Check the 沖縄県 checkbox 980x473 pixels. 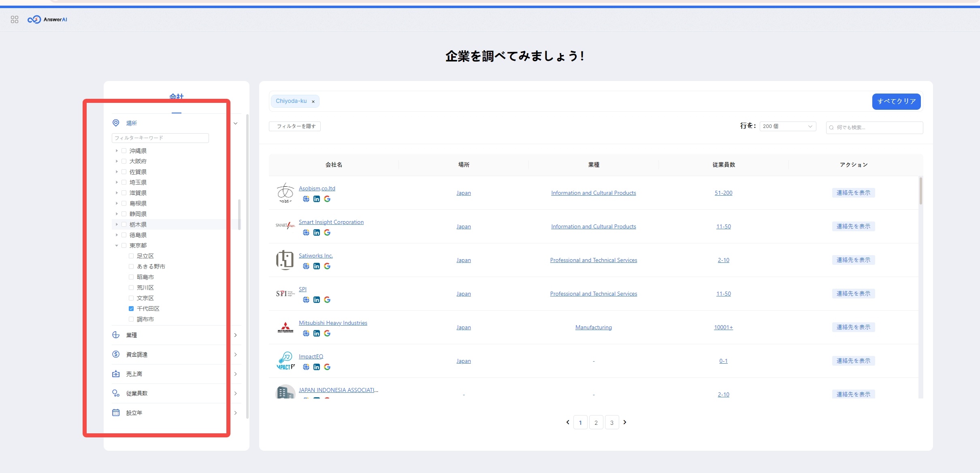[x=124, y=151]
